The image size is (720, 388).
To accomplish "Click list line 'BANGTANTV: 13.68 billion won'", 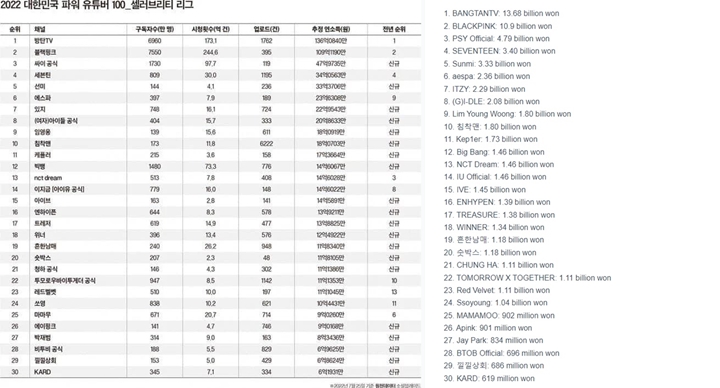I will click(x=501, y=13).
